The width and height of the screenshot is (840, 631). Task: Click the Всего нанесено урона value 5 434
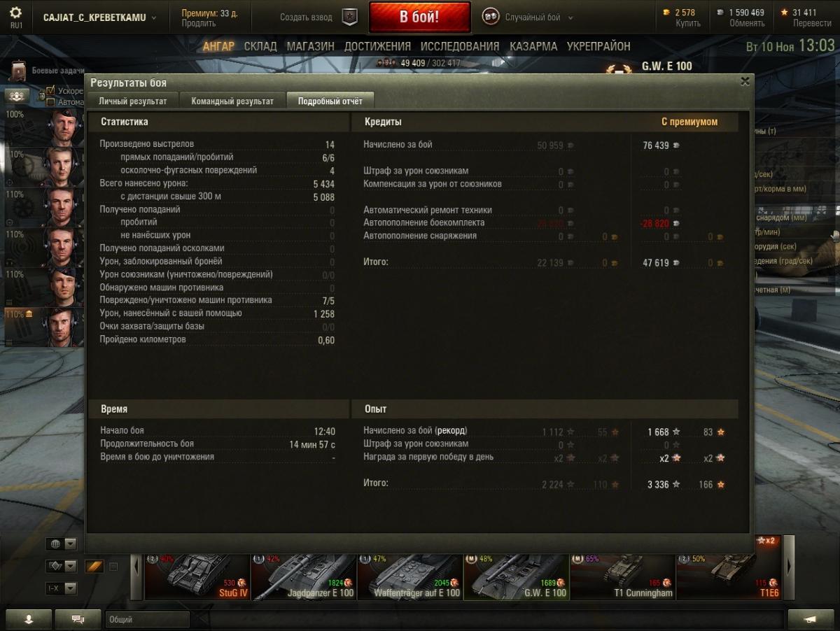(324, 183)
